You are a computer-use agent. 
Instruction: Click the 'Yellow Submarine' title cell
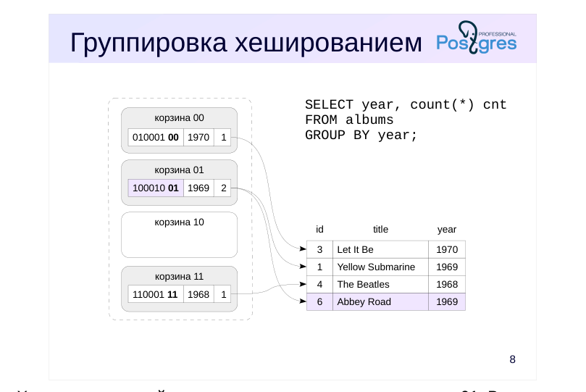click(x=380, y=267)
